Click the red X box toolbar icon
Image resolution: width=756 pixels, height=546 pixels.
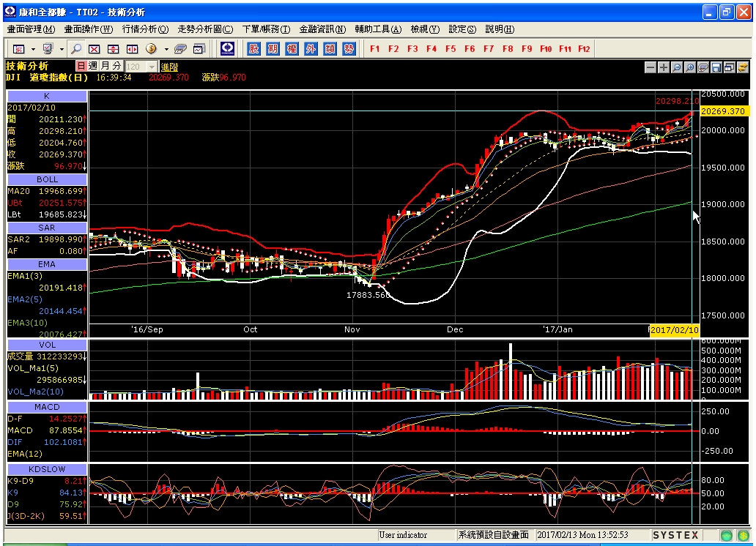point(94,49)
